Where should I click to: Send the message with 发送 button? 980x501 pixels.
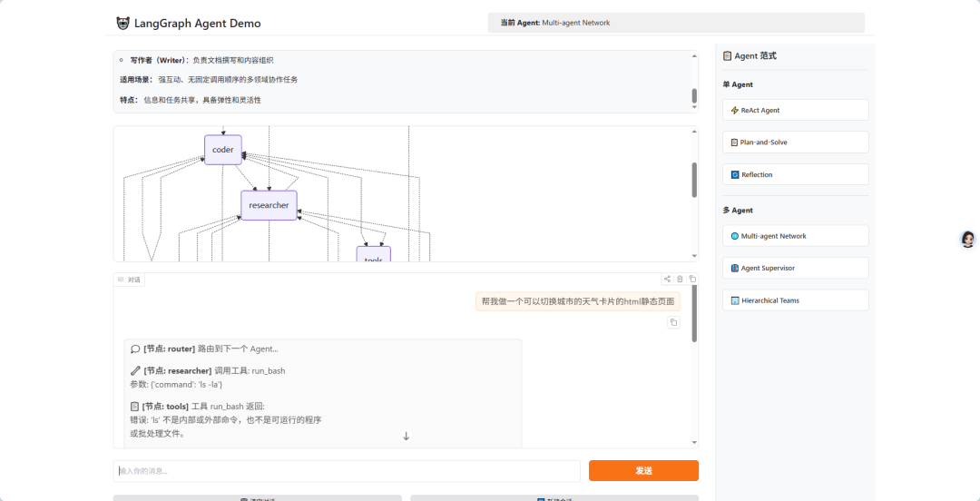(643, 471)
